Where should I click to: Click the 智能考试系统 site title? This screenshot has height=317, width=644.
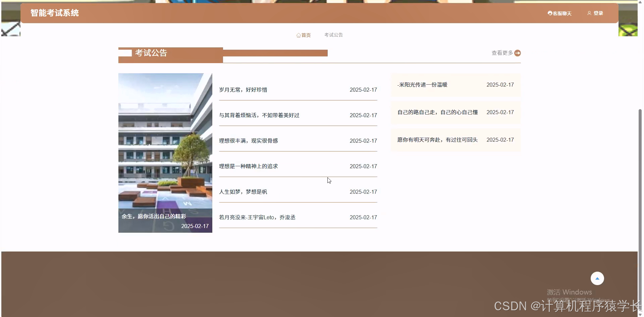(x=55, y=13)
